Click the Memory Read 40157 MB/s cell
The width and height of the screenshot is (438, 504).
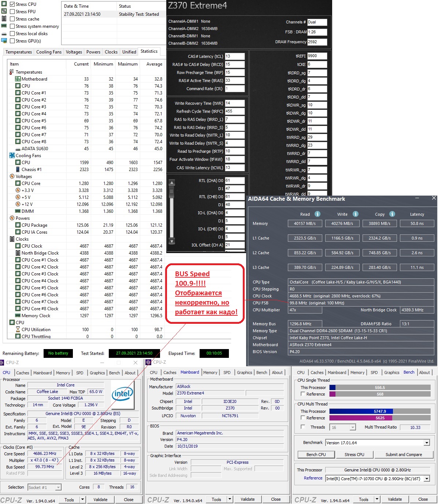coord(305,223)
